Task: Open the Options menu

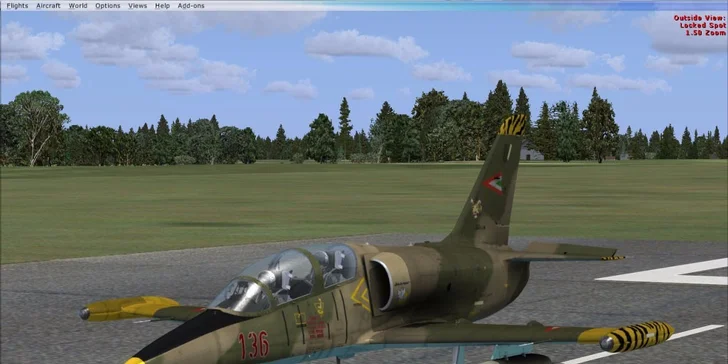Action: (x=108, y=6)
